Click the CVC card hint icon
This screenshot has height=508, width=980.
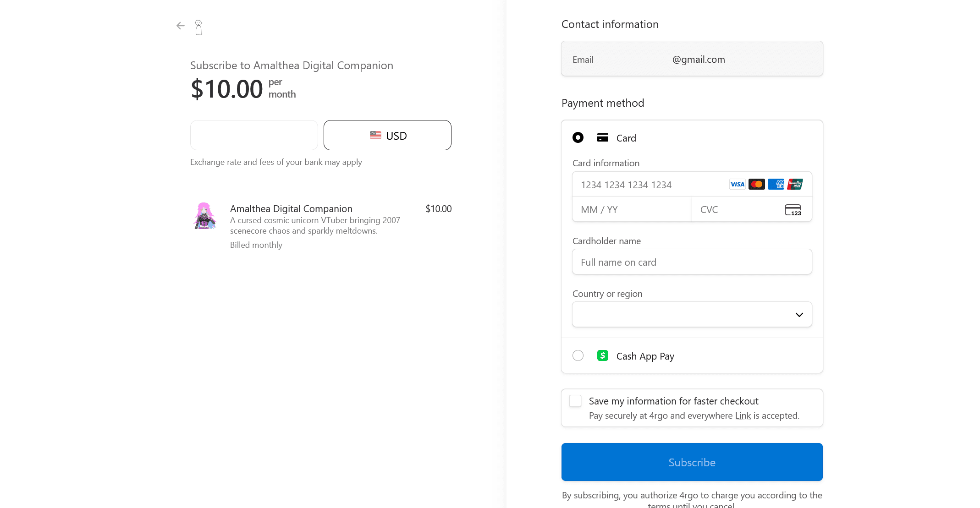point(793,210)
